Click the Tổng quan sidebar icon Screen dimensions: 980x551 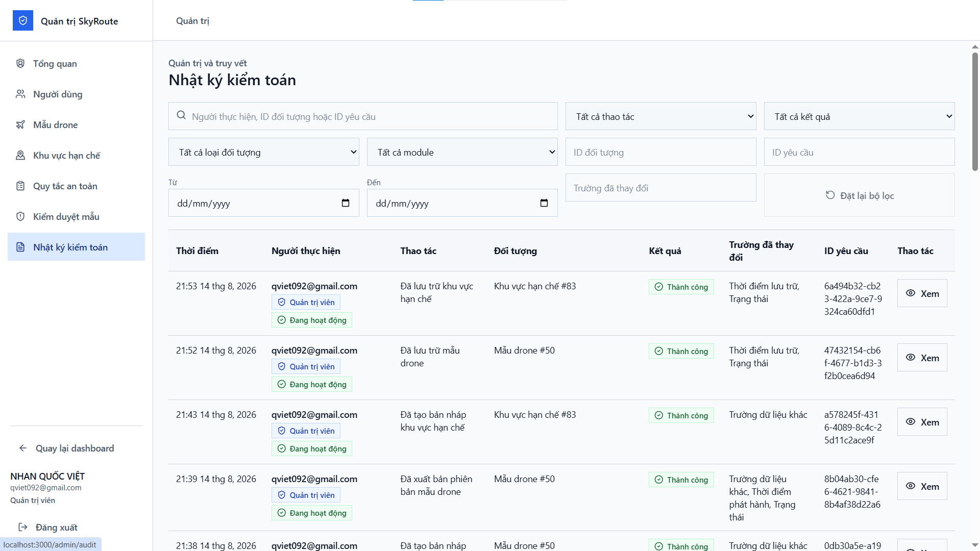[20, 63]
